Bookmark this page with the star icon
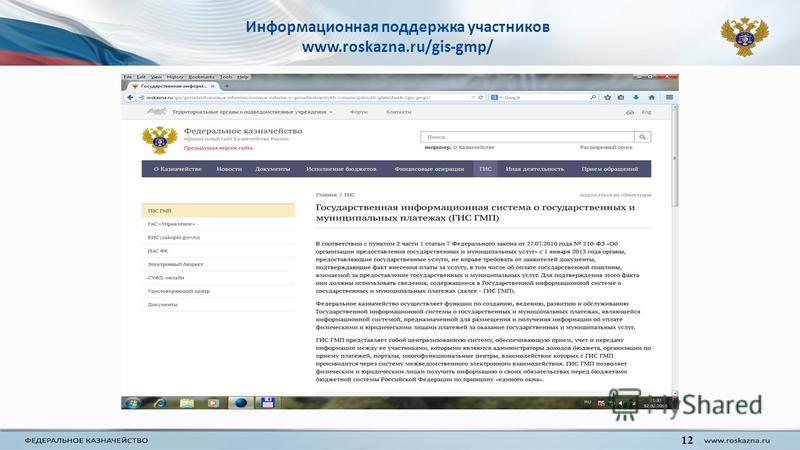Screen dimensions: 800x450 (x=608, y=97)
